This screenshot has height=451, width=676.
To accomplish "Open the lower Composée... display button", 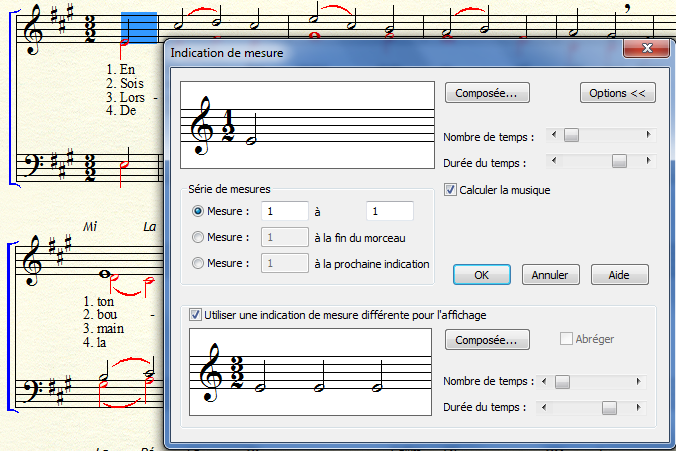I will 486,340.
